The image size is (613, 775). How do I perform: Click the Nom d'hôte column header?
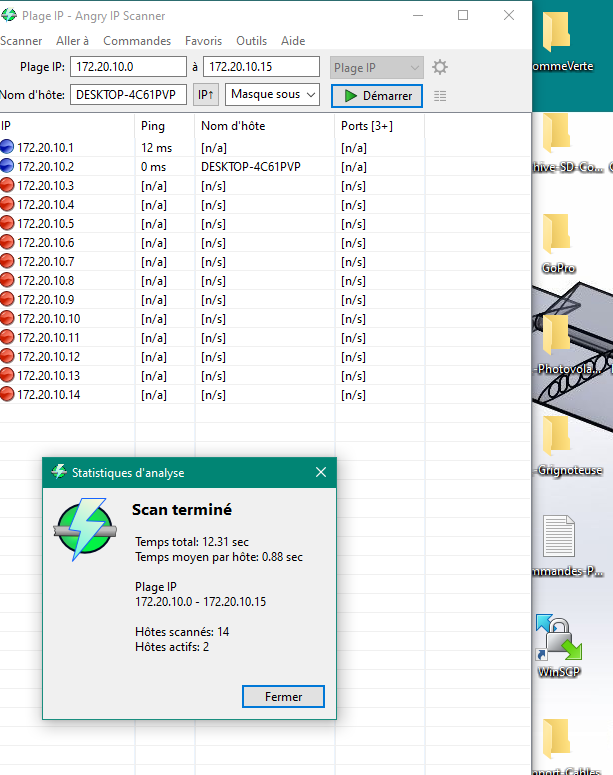(265, 126)
